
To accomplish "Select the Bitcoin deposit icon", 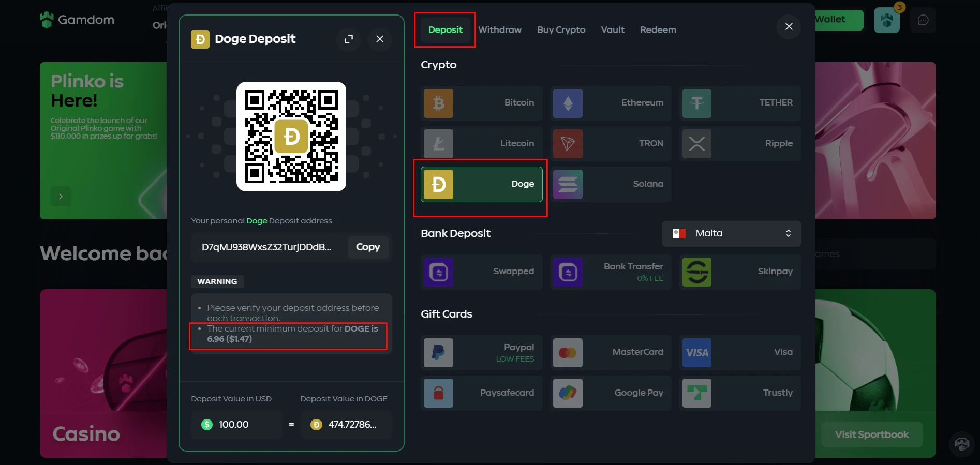I will pyautogui.click(x=438, y=103).
